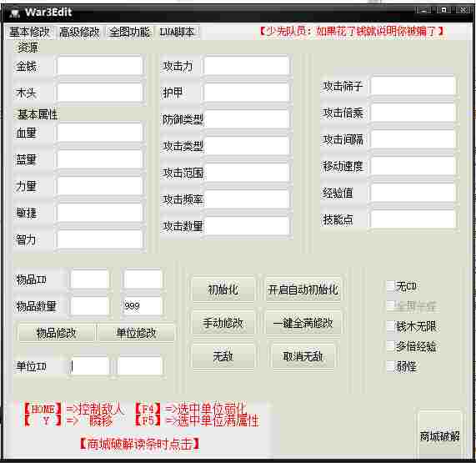
Task: Click into the 攻击范围 box
Action: (x=247, y=173)
